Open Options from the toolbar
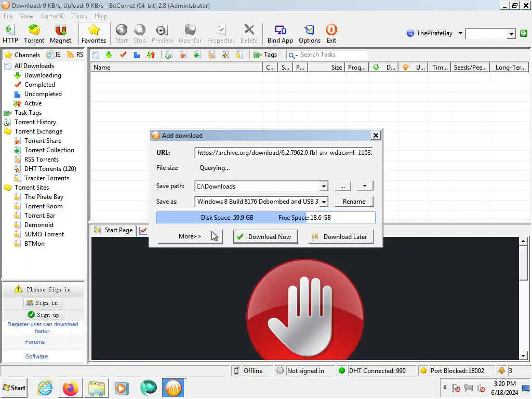Screen dimensions: 532x399 [x=310, y=34]
